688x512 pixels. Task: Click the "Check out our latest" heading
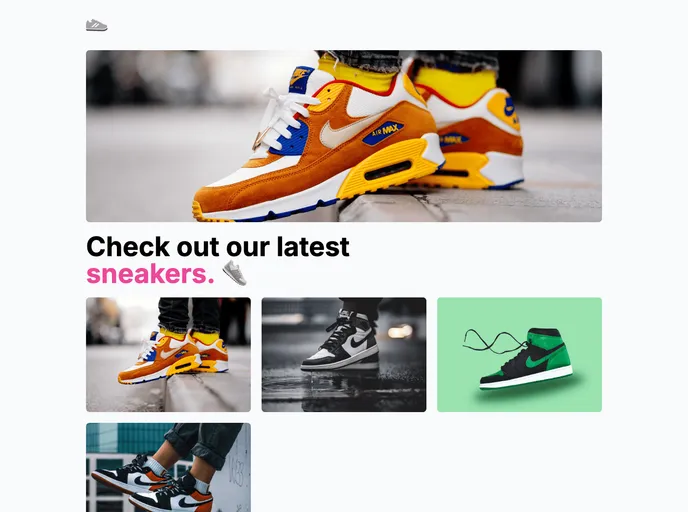tap(218, 247)
